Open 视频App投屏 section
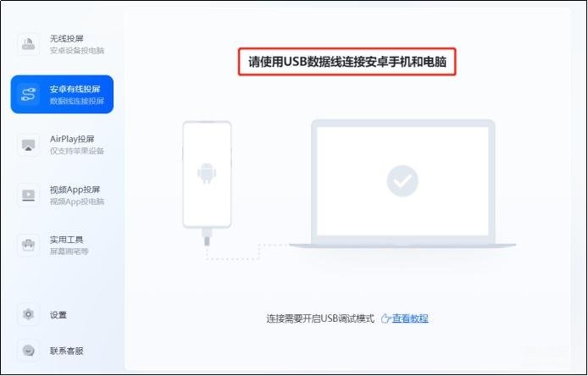 coord(62,195)
